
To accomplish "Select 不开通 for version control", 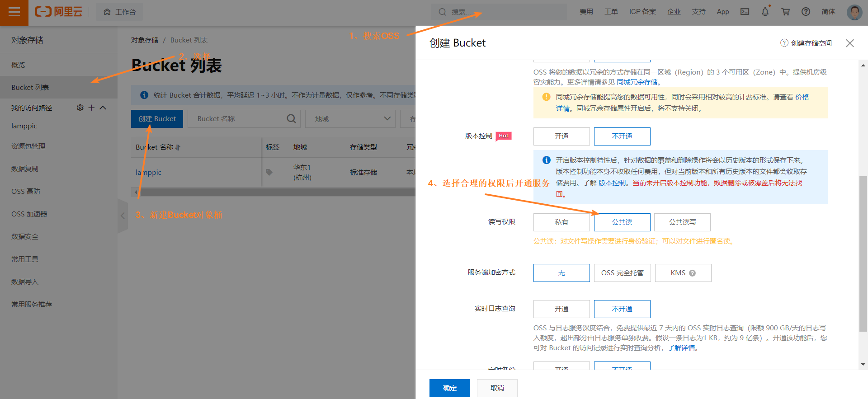I will click(x=622, y=136).
